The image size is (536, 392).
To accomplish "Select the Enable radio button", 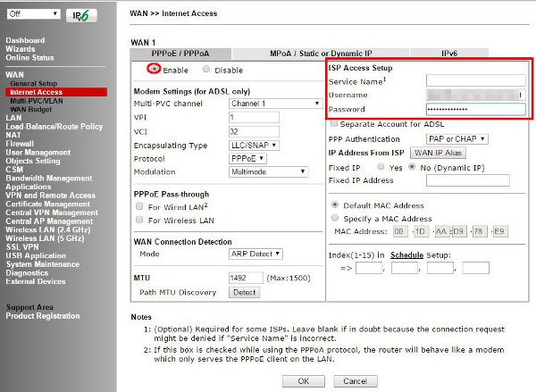I will [155, 69].
